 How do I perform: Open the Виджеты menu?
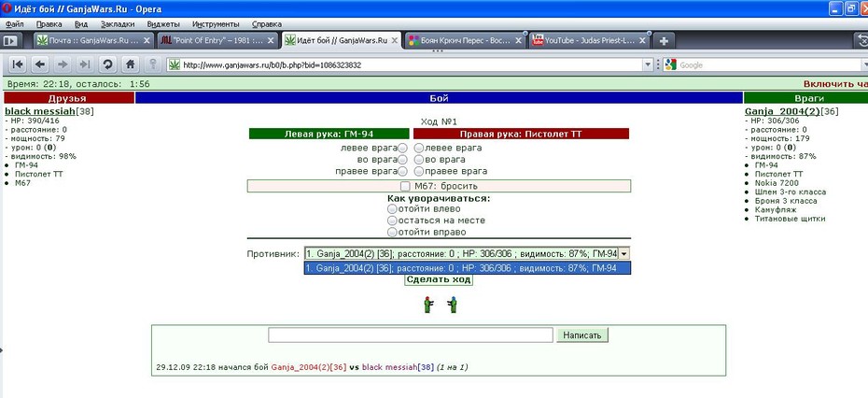tap(162, 24)
